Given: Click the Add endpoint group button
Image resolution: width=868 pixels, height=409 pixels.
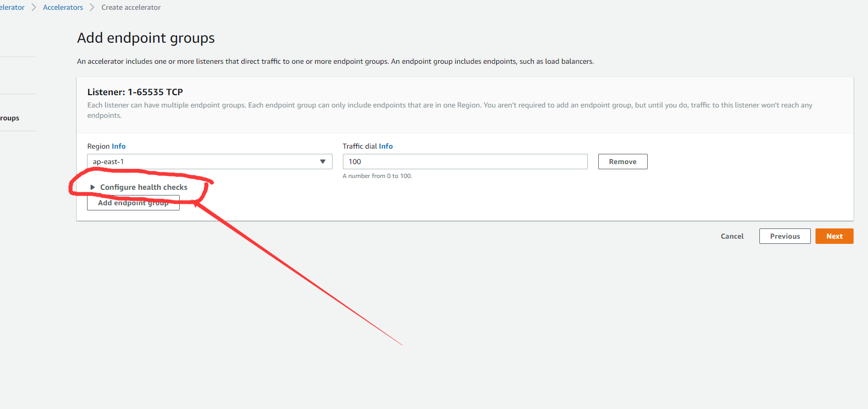Looking at the screenshot, I should 133,204.
